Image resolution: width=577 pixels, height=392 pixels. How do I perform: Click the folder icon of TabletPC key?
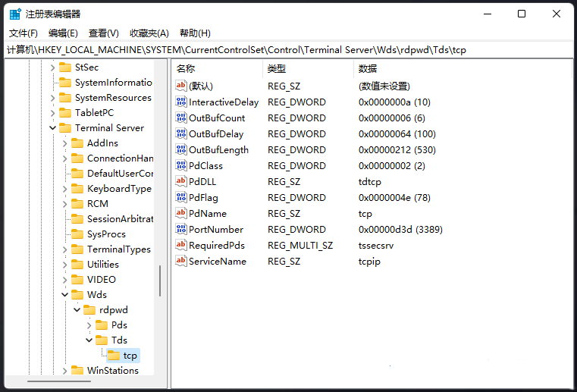click(65, 112)
